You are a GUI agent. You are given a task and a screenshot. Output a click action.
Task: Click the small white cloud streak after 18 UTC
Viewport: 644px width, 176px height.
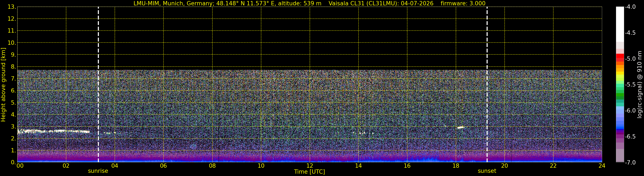click(460, 127)
